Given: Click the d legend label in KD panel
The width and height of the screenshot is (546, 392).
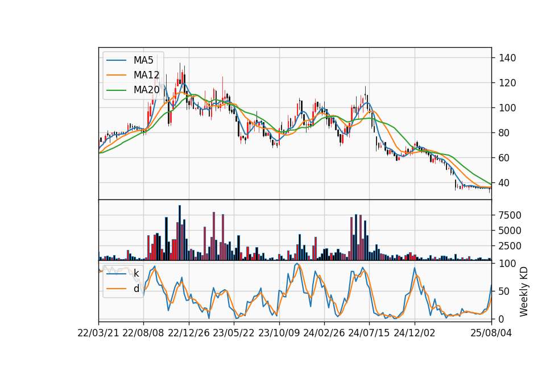Looking at the screenshot, I should (x=136, y=289).
